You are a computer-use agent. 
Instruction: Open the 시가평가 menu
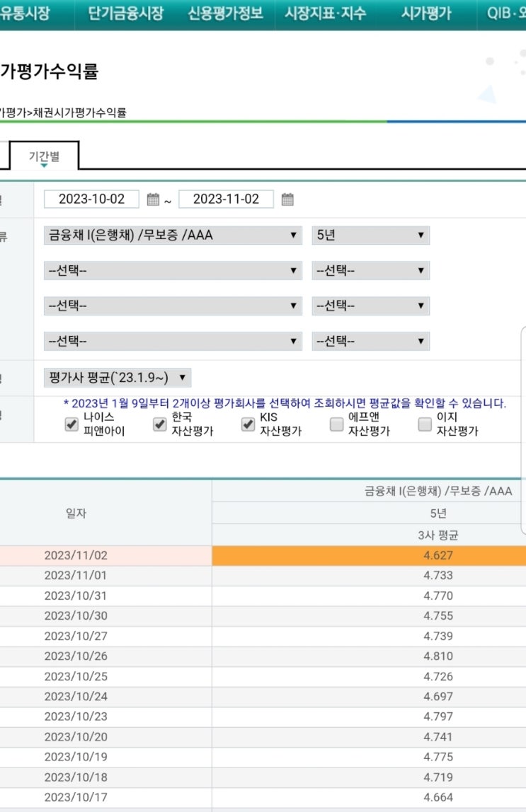point(426,13)
